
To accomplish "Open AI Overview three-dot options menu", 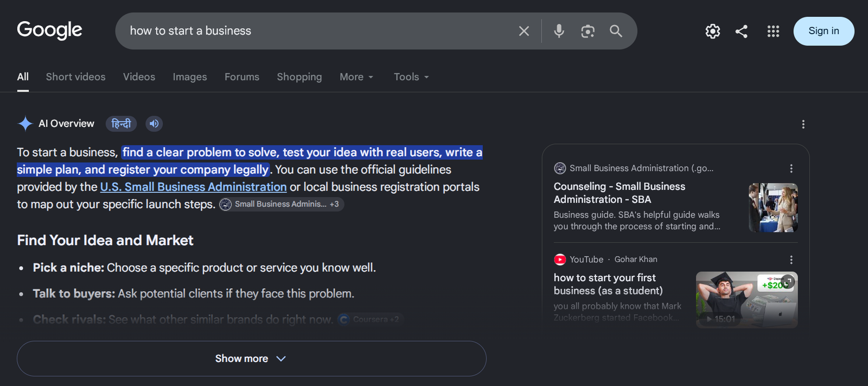I will click(x=803, y=124).
